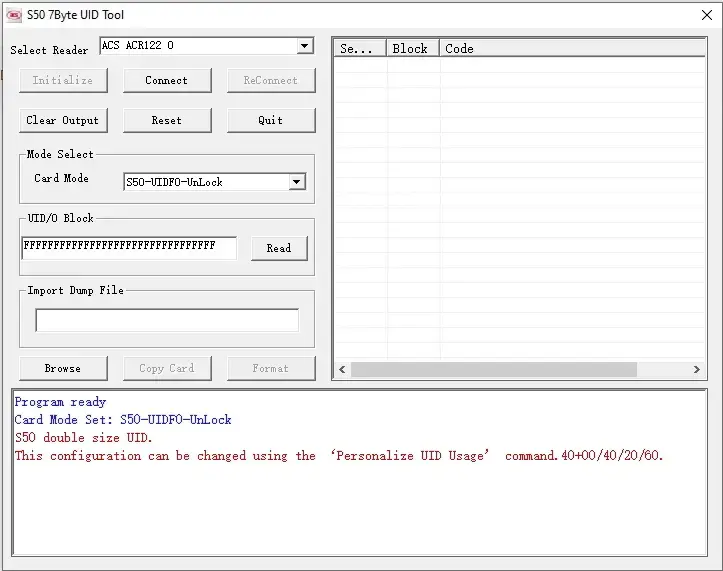Click the Reset button
The width and height of the screenshot is (723, 571).
[167, 120]
